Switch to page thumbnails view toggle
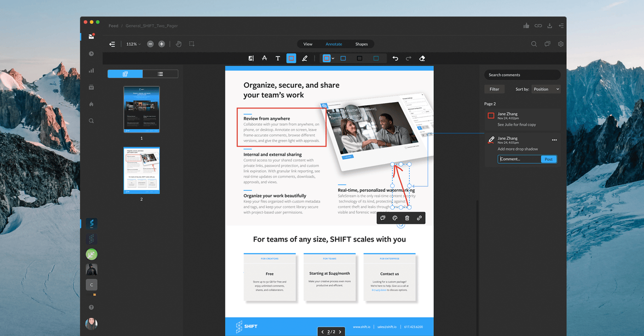The image size is (644, 336). pos(125,74)
